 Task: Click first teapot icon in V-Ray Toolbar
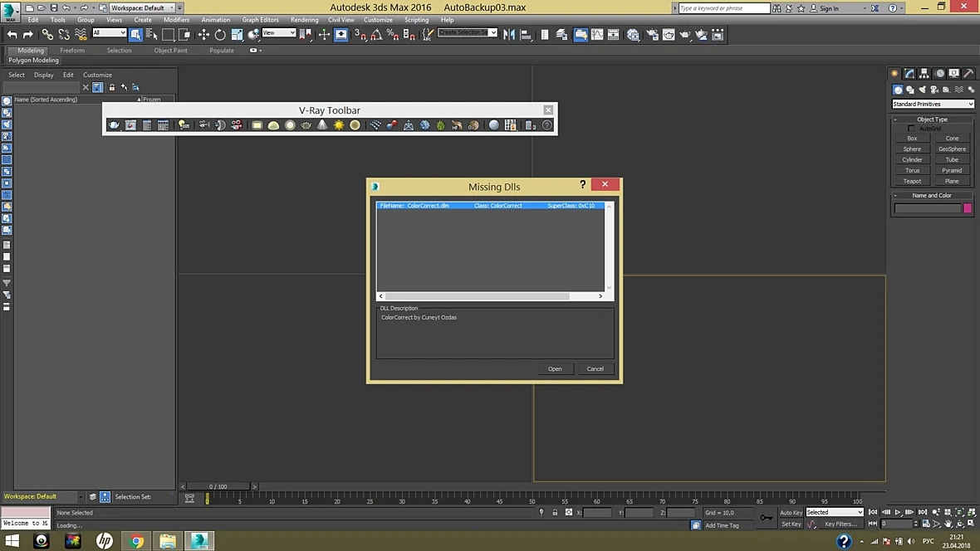click(114, 125)
